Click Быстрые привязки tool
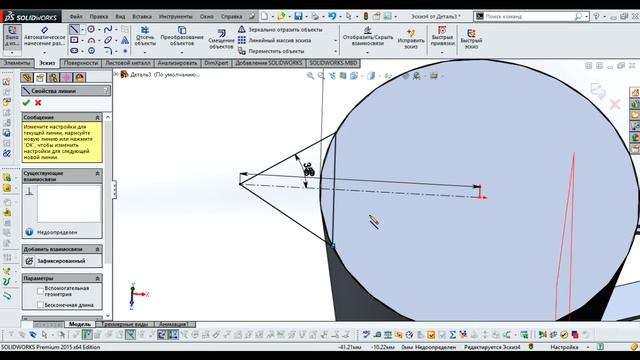Viewport: 640px width, 360px height. coord(442,36)
